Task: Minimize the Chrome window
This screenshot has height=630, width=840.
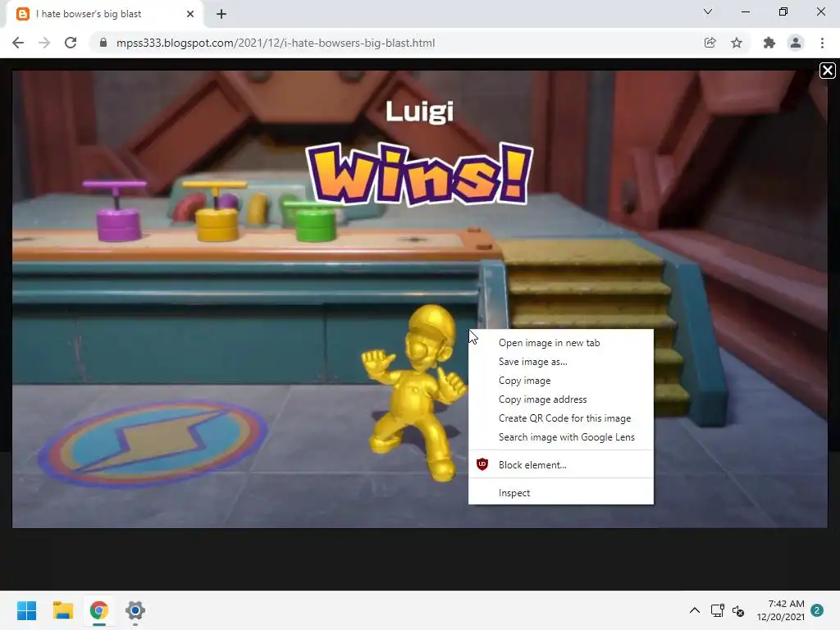Action: point(745,11)
